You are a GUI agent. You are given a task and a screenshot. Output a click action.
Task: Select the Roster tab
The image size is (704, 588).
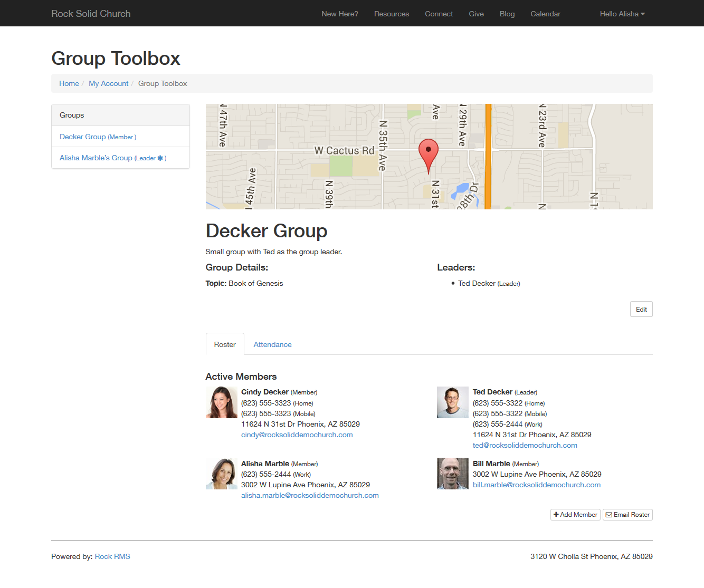[225, 344]
